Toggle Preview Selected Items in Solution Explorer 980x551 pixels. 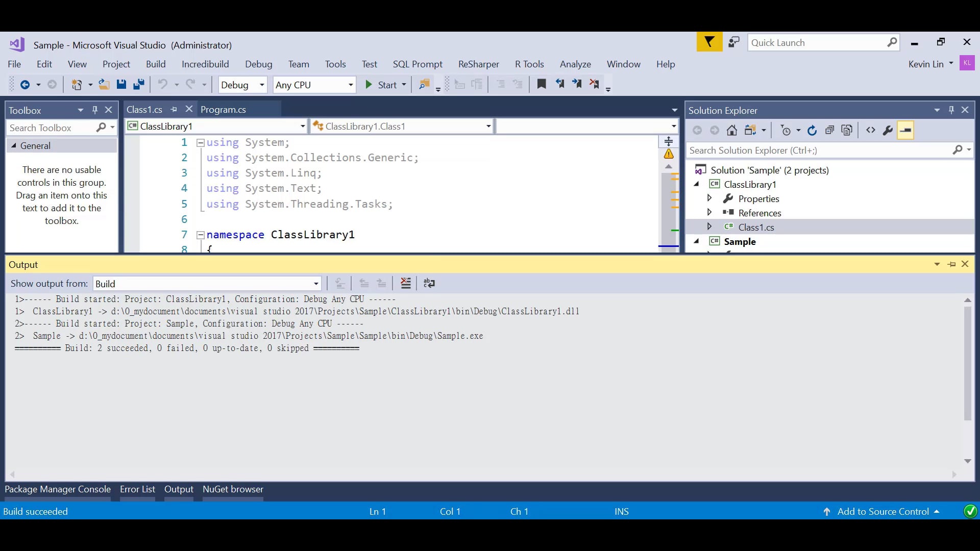click(905, 131)
